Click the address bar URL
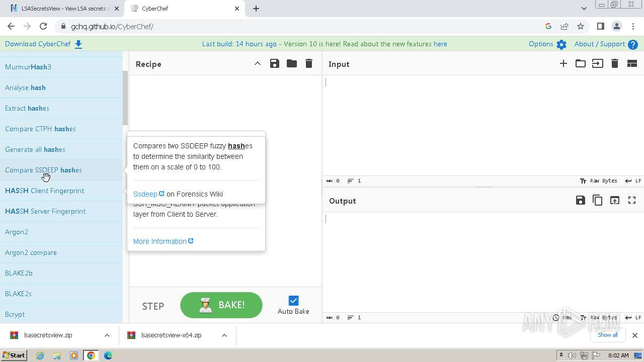The height and width of the screenshot is (362, 644). tap(112, 26)
